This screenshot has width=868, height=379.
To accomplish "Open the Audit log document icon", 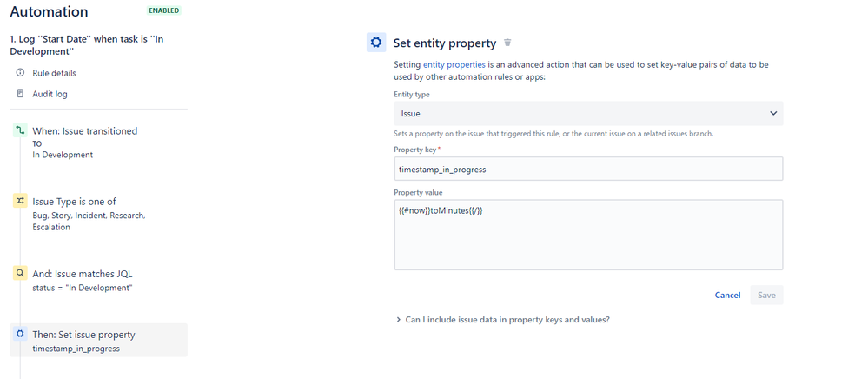I will coord(21,94).
